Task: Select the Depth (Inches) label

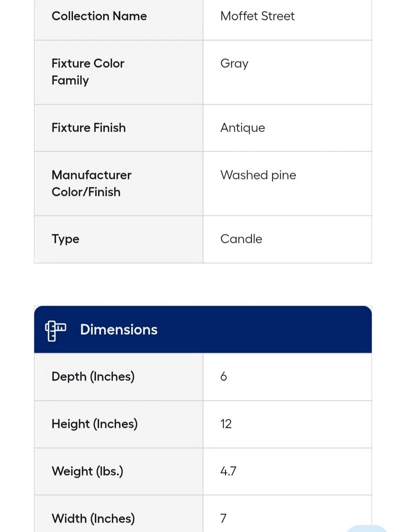Action: pos(93,377)
